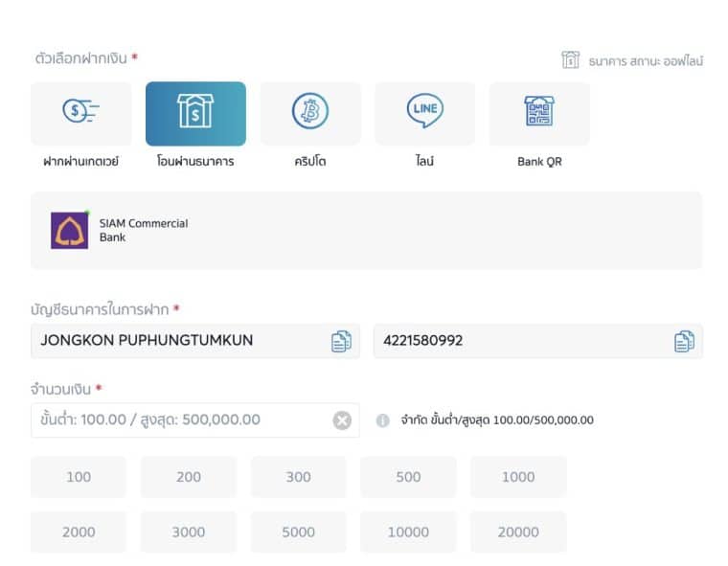
Task: Choose the 100 preset amount
Action: 79,477
